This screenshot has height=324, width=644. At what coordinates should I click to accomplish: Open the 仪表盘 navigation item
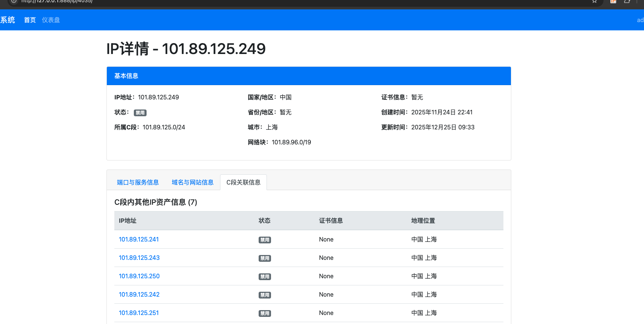pyautogui.click(x=51, y=20)
